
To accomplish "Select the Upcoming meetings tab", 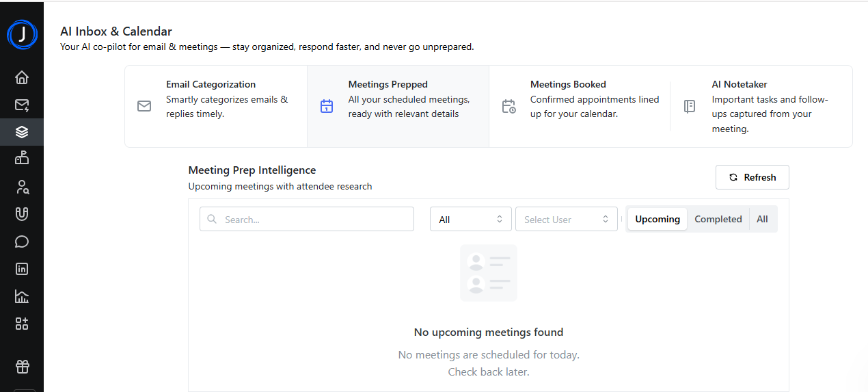I will click(657, 219).
